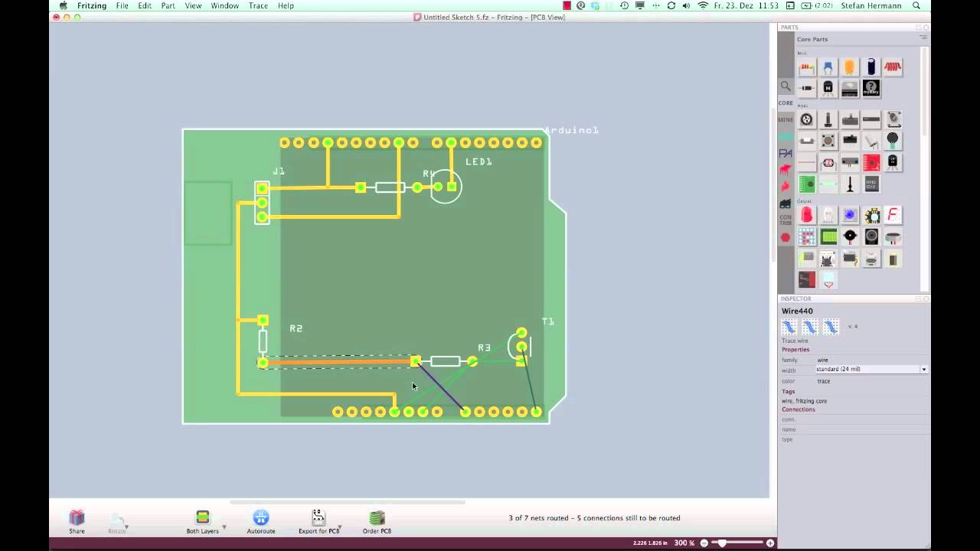The image size is (980, 551).
Task: Click the Export for PCB icon
Action: [x=318, y=518]
